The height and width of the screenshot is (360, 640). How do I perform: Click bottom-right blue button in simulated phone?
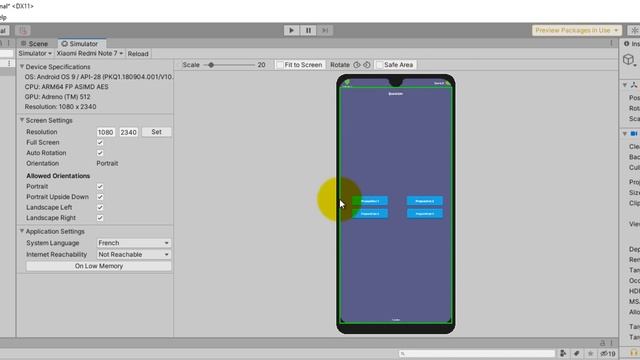tap(425, 213)
